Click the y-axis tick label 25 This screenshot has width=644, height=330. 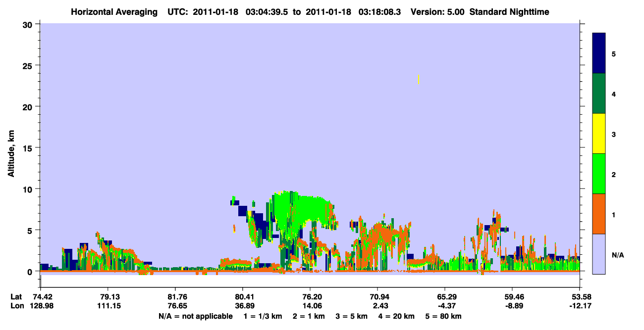click(28, 65)
